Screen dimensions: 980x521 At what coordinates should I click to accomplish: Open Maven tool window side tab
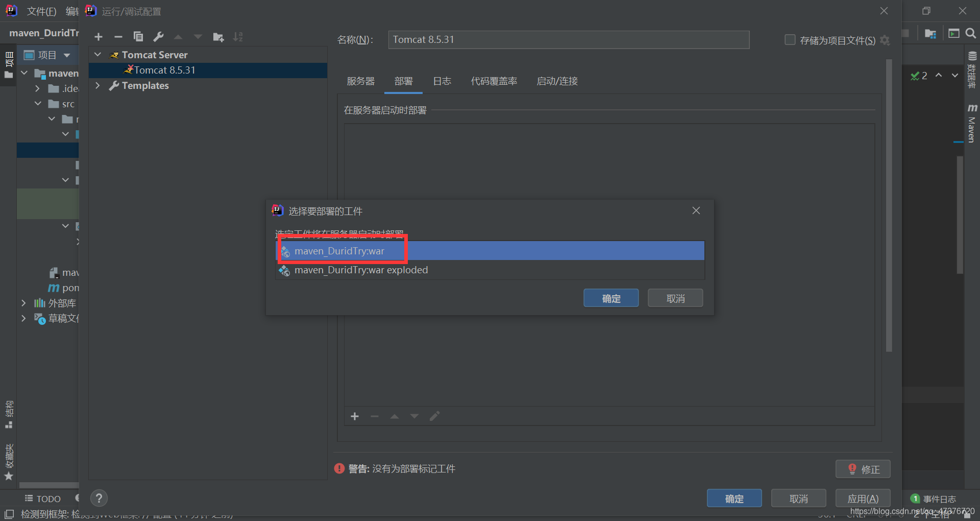point(972,123)
